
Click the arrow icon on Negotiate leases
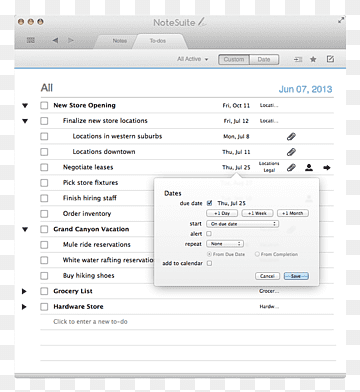[327, 168]
